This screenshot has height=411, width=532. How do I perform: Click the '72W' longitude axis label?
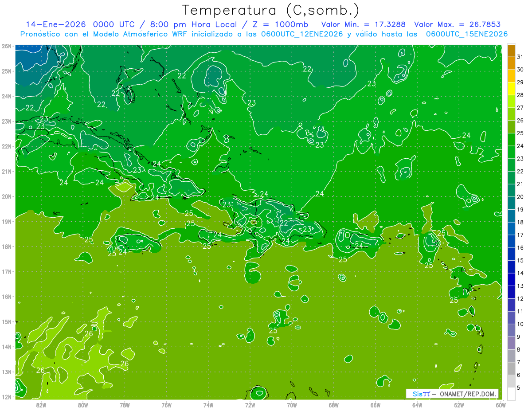[x=250, y=405]
